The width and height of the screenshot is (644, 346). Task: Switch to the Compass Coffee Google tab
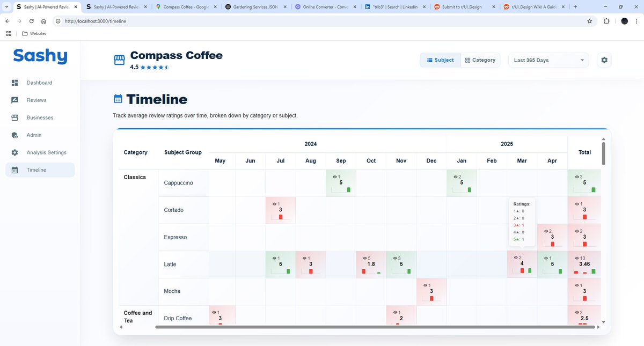pyautogui.click(x=186, y=6)
